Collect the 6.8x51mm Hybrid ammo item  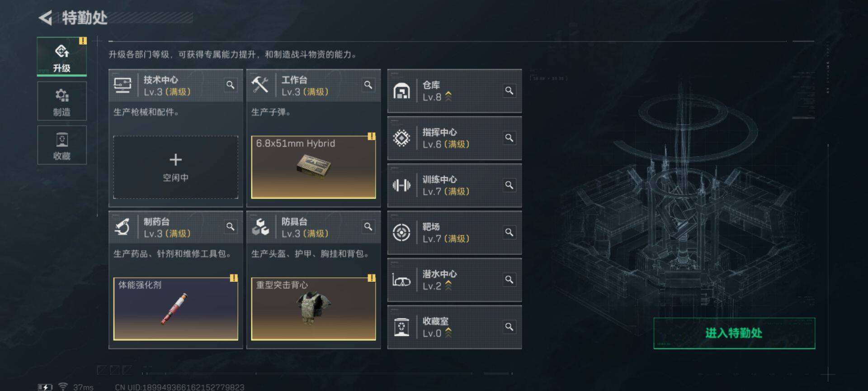pos(313,167)
